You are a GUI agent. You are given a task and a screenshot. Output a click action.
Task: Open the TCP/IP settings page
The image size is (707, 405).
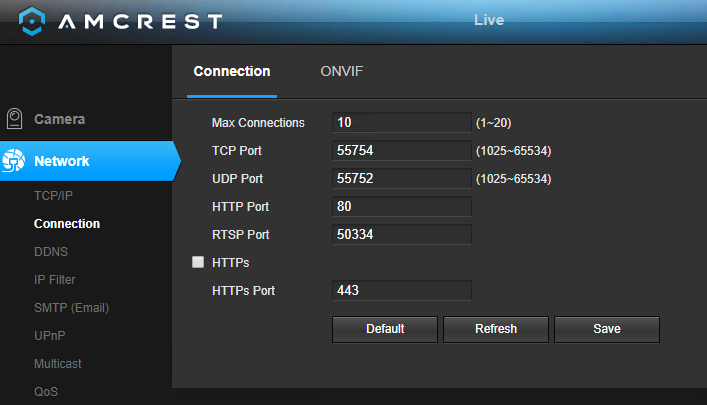53,196
